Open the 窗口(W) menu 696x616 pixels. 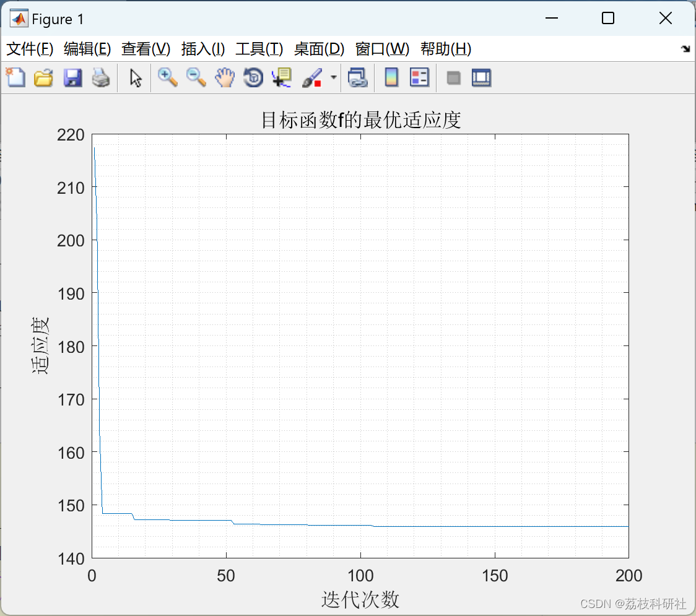382,49
